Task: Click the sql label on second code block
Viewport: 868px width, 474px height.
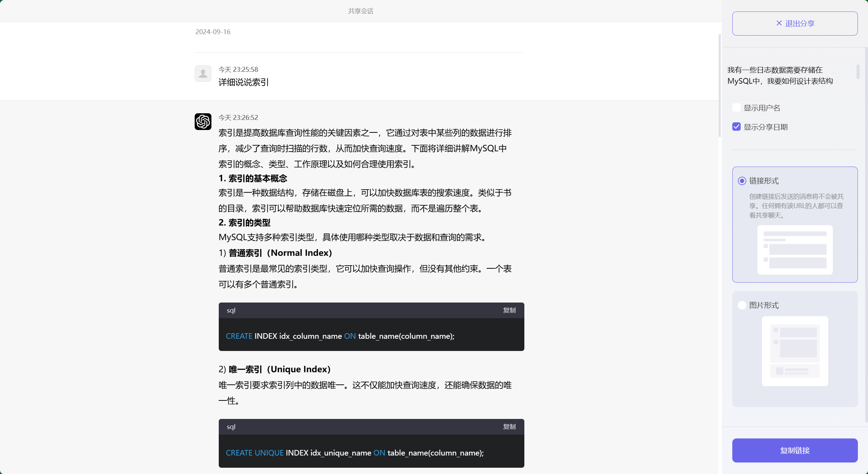Action: [x=231, y=426]
